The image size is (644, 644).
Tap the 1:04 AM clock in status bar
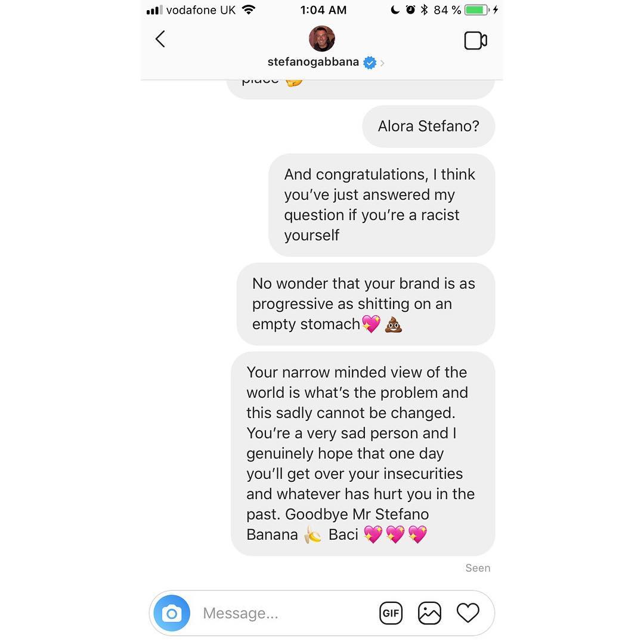323,10
